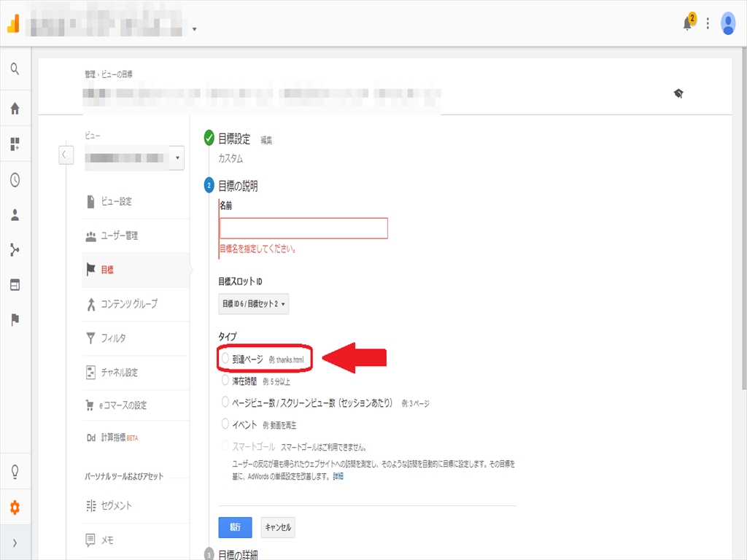Open the Customization dashboard icon
The height and width of the screenshot is (560, 747).
tap(15, 144)
